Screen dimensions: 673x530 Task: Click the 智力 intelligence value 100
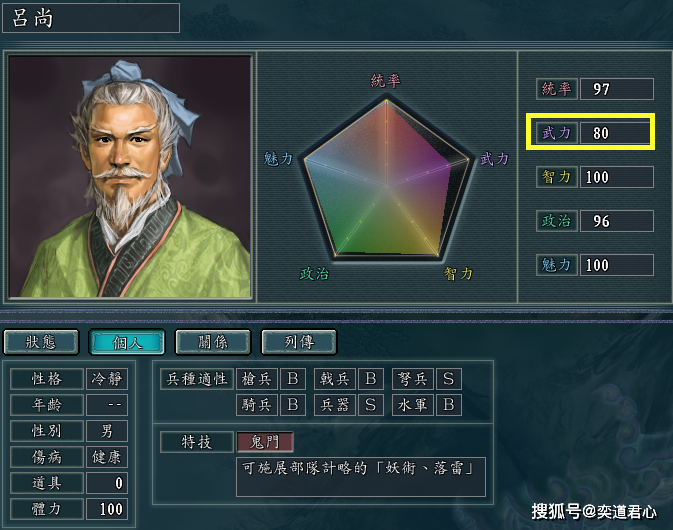(616, 177)
